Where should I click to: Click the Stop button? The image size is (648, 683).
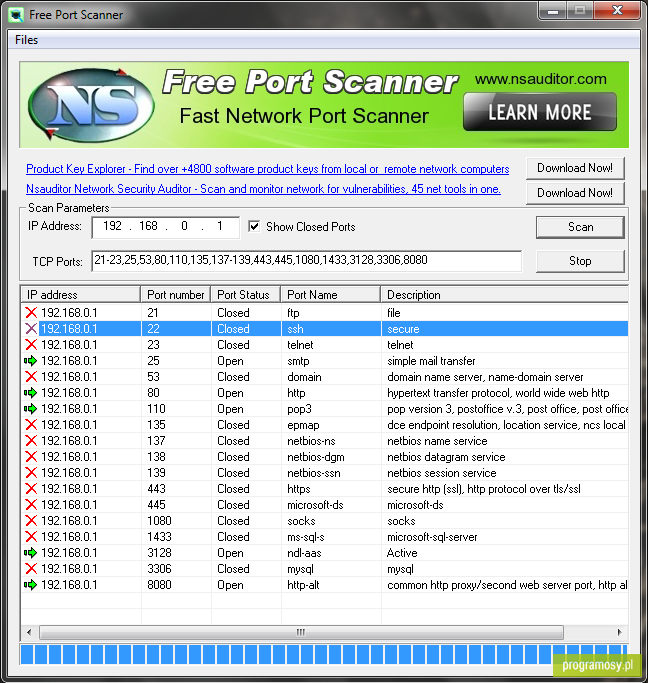point(580,261)
